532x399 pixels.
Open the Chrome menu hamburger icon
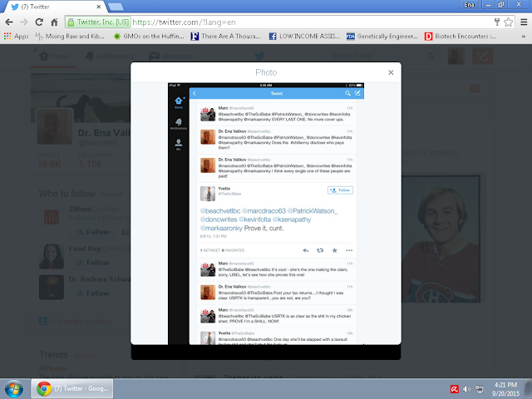click(x=524, y=22)
